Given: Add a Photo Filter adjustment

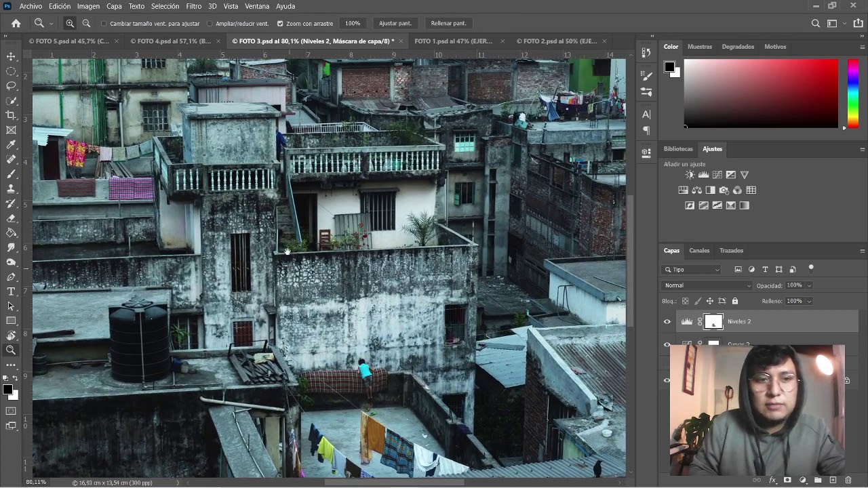Looking at the screenshot, I should pos(724,190).
